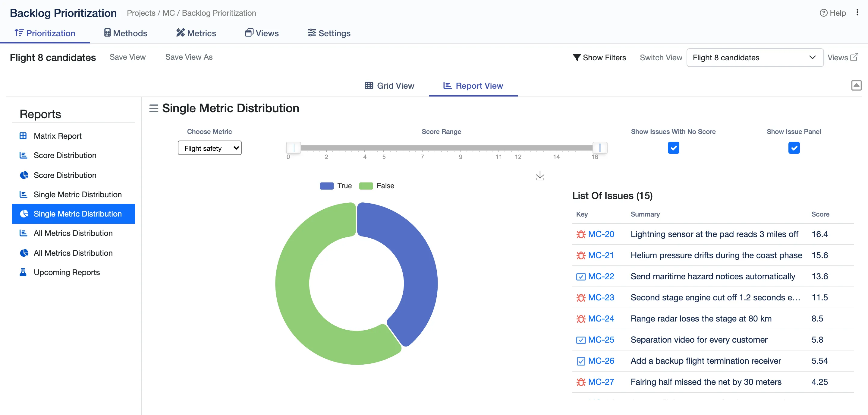Click the task icon beside MC-22

tap(580, 277)
